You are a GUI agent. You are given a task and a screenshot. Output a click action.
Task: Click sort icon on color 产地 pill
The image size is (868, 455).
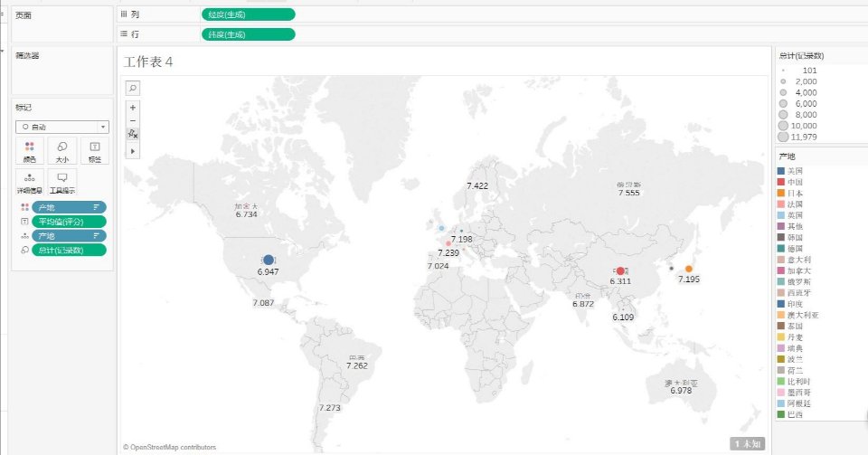click(97, 207)
